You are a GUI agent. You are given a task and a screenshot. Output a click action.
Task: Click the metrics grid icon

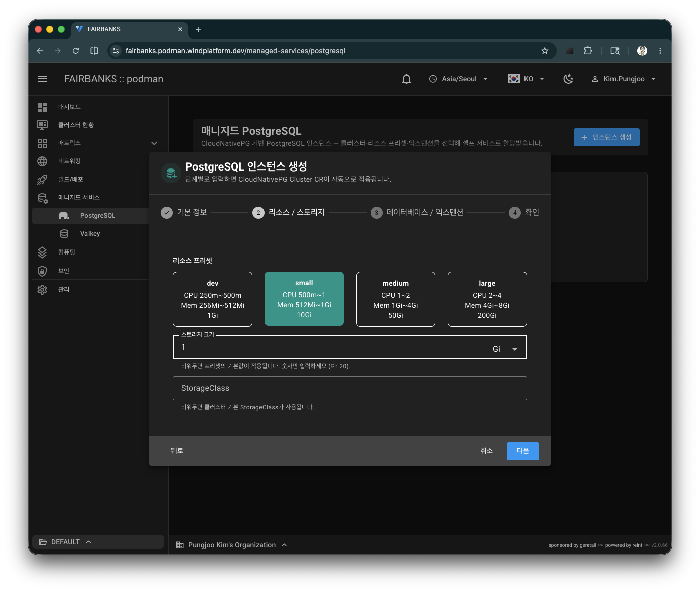coord(42,143)
